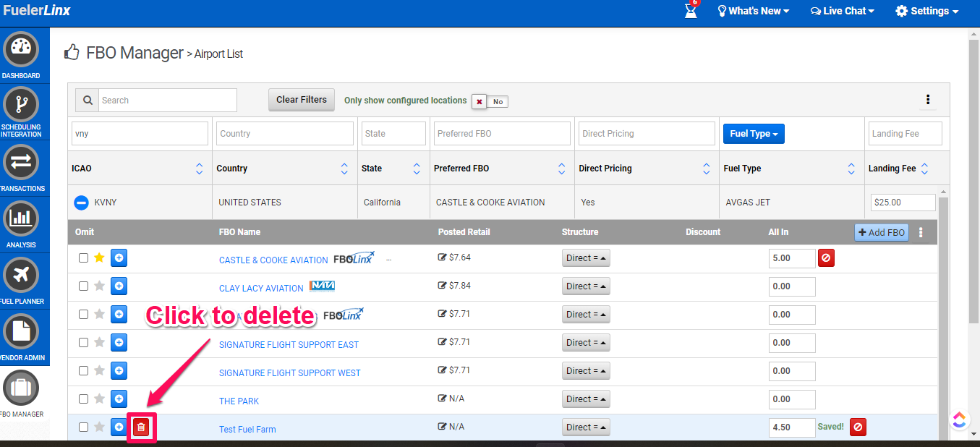
Task: Open CASTLE & COOKE AVIATION link
Action: (x=273, y=260)
